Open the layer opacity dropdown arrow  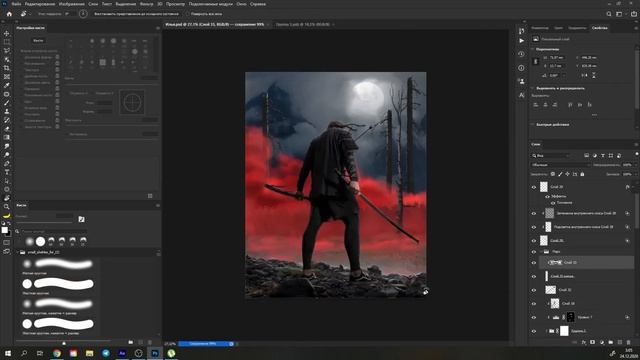(635, 165)
